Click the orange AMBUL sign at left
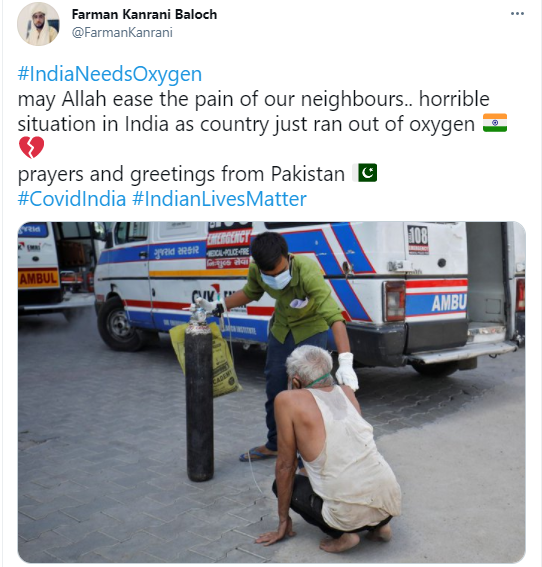This screenshot has height=567, width=542. [38, 278]
